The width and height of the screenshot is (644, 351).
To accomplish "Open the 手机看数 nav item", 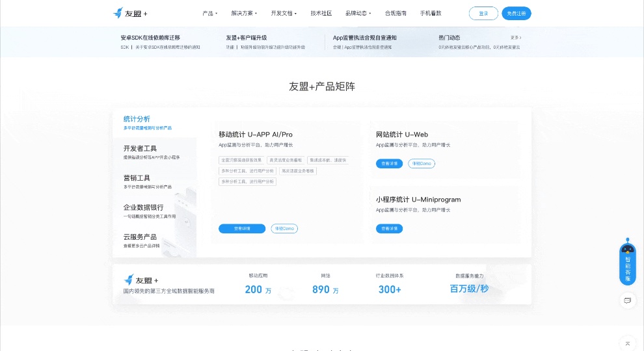I will [x=431, y=13].
